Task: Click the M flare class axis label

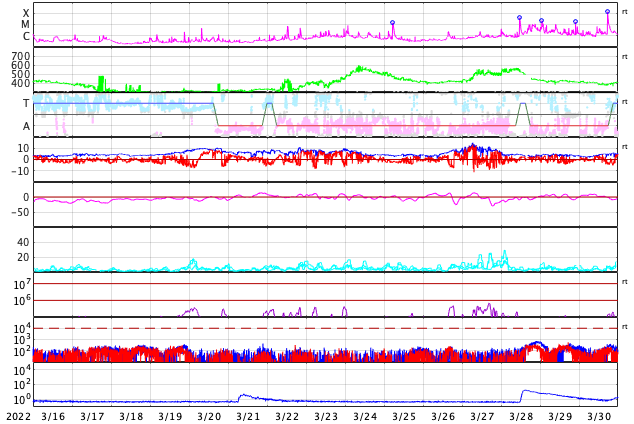Action: pyautogui.click(x=25, y=25)
